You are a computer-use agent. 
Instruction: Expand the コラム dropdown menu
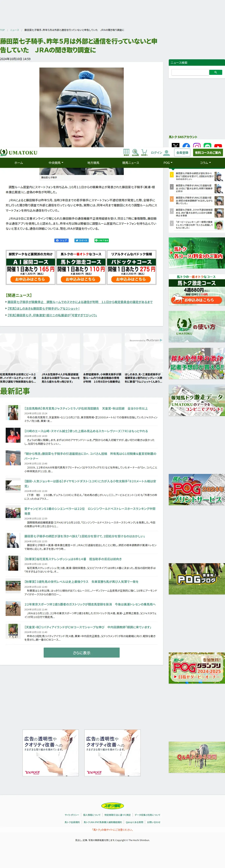[x=205, y=163]
